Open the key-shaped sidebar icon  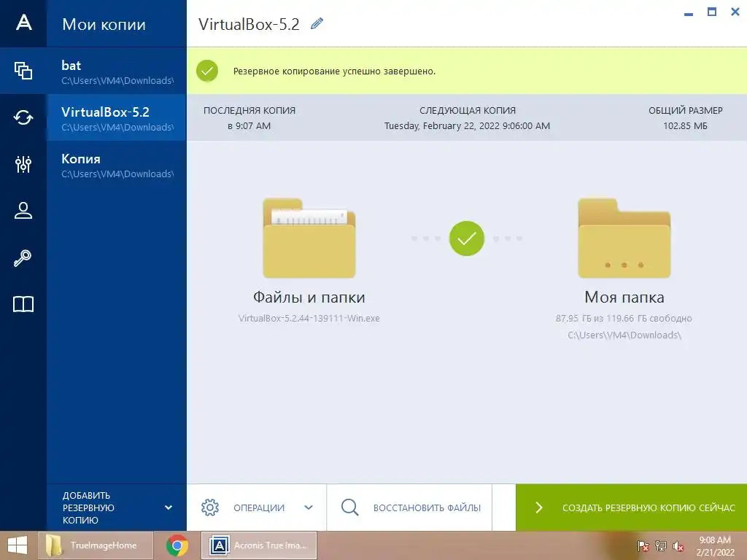(x=23, y=257)
